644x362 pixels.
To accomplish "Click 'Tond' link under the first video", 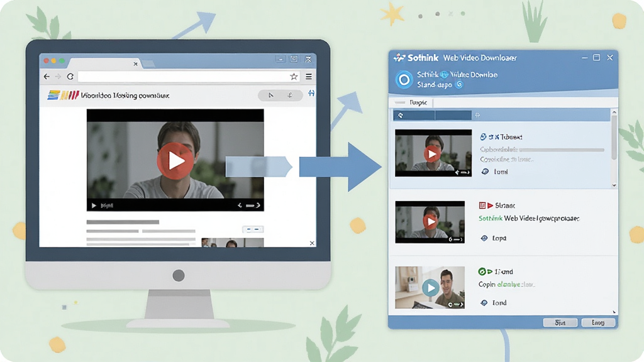I will 501,172.
